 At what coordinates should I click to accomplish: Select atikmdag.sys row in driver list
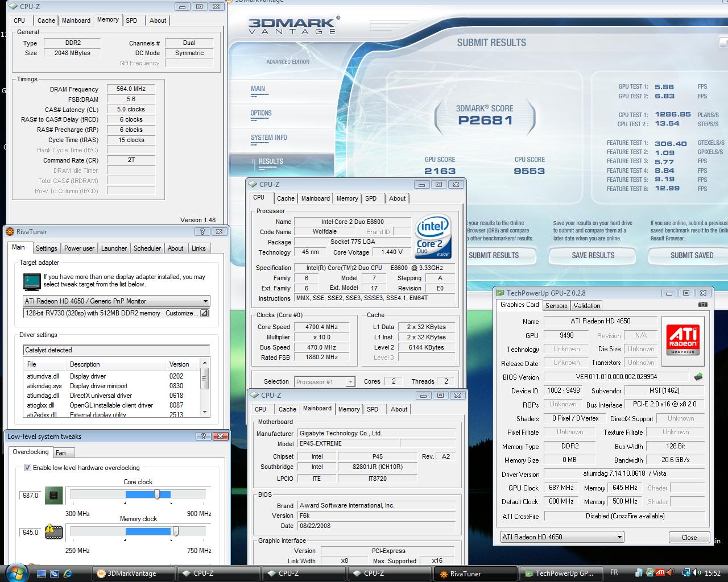(x=113, y=386)
